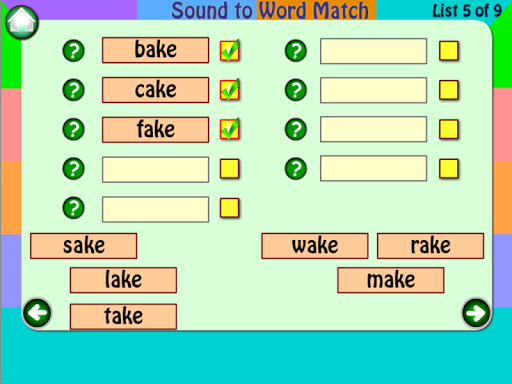Select the rake word tile

(x=430, y=246)
